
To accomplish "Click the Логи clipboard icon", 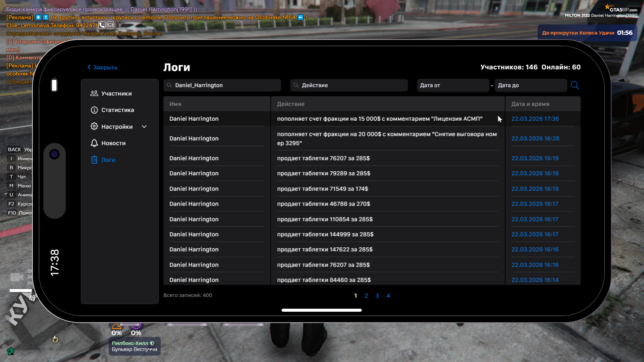I will [x=94, y=160].
